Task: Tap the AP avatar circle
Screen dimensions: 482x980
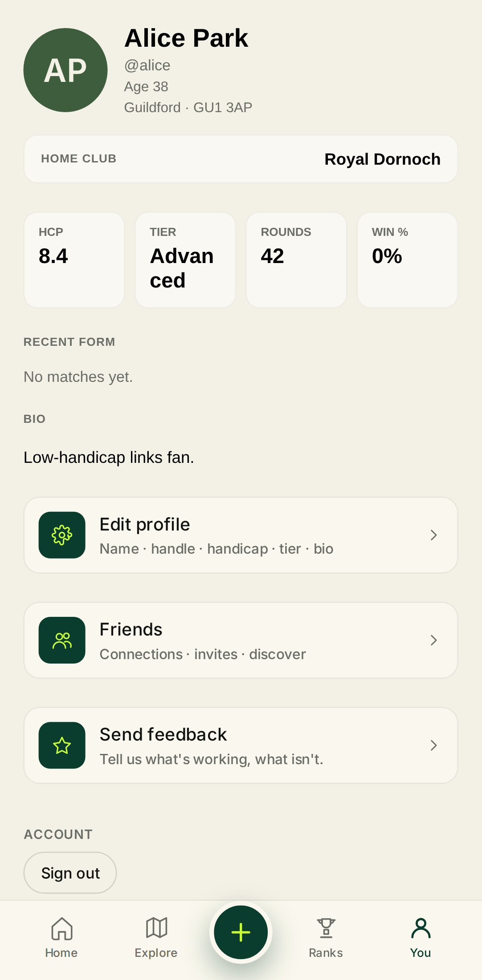Action: pos(65,70)
